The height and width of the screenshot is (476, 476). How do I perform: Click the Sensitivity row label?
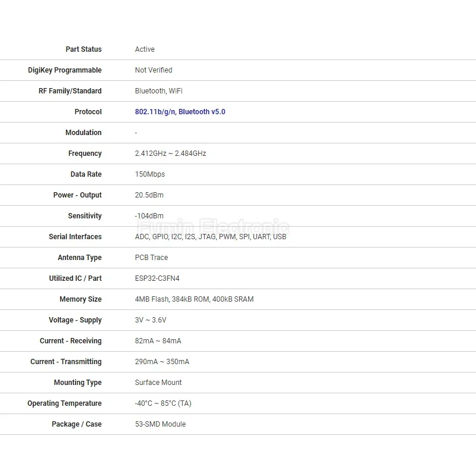click(x=84, y=216)
